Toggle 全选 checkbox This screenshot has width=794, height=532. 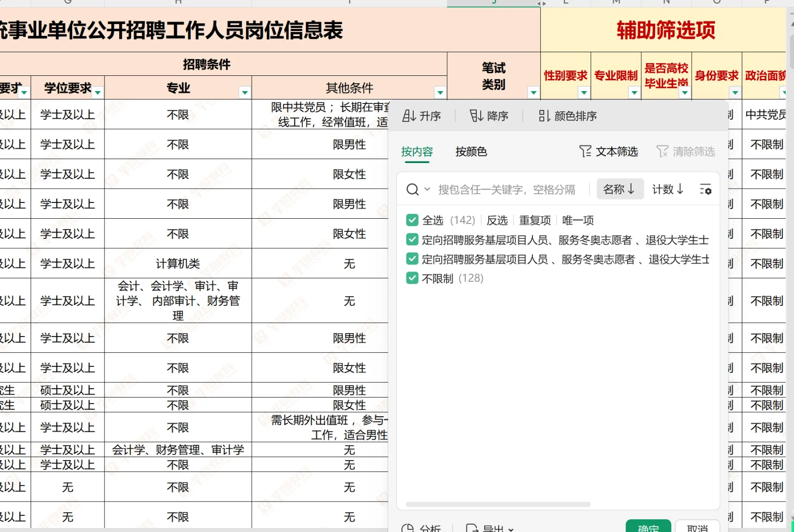coord(412,220)
